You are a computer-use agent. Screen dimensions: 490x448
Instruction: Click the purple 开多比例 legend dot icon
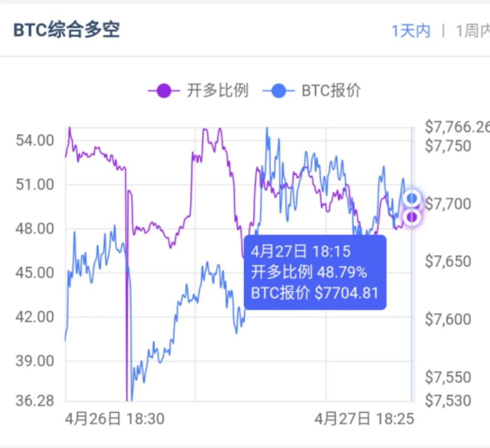(163, 91)
